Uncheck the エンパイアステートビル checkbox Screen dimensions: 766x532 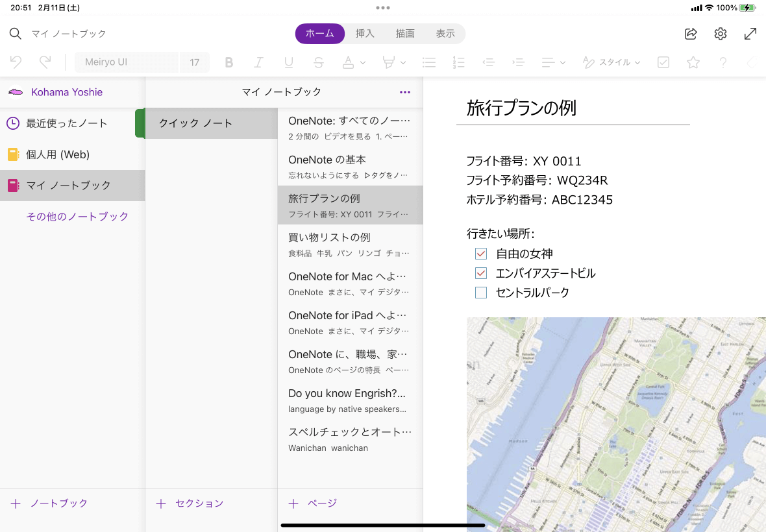pos(481,273)
